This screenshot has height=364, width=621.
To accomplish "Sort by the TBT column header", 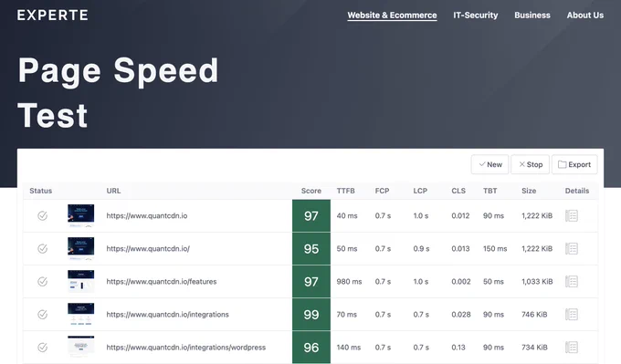I will (489, 191).
